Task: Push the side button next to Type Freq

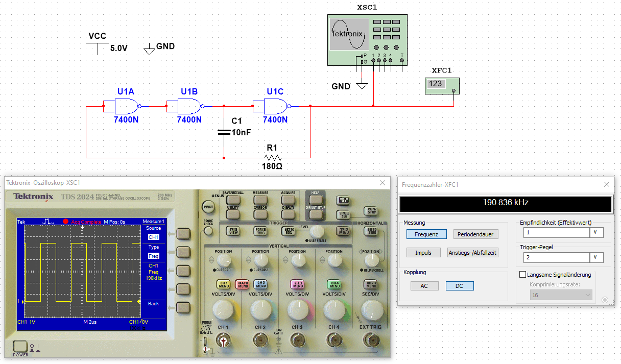Action: tap(183, 252)
